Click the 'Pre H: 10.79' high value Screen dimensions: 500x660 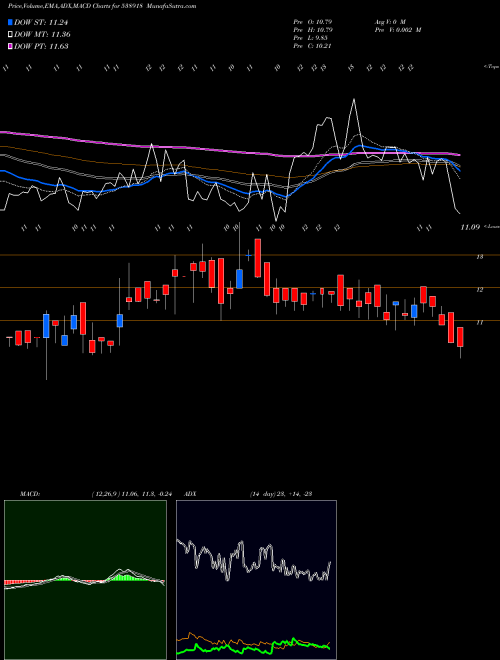pos(312,30)
